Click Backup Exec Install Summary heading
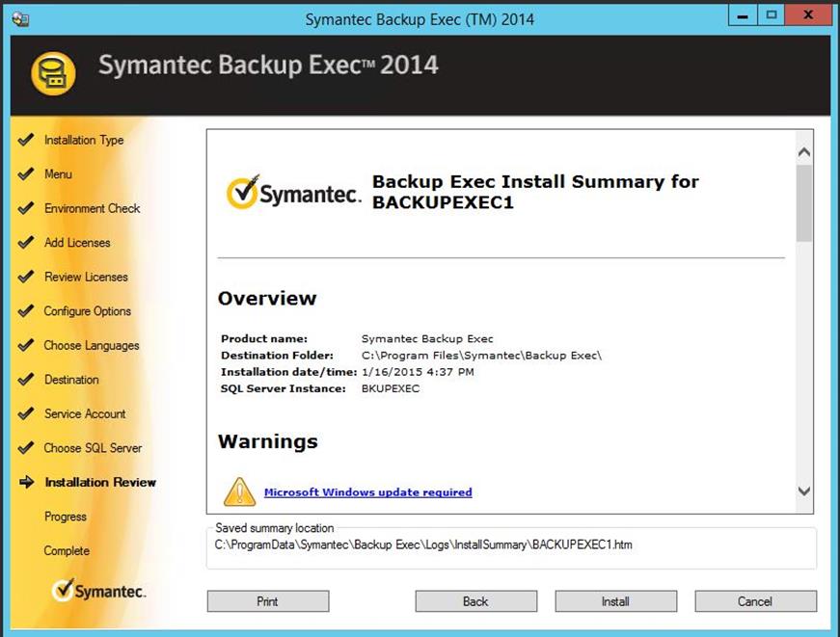The height and width of the screenshot is (637, 840). 535,192
